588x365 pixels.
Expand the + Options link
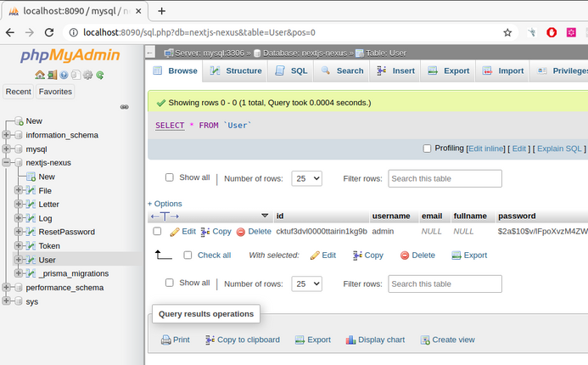(x=165, y=204)
